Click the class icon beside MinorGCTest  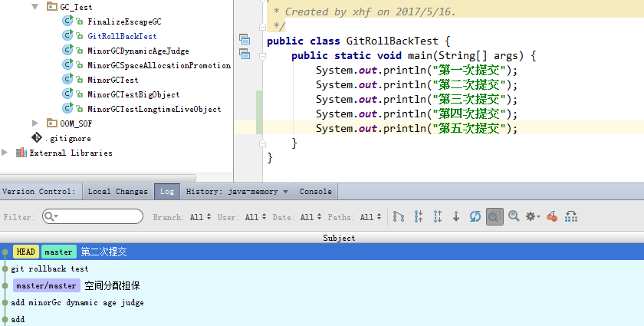[x=67, y=79]
